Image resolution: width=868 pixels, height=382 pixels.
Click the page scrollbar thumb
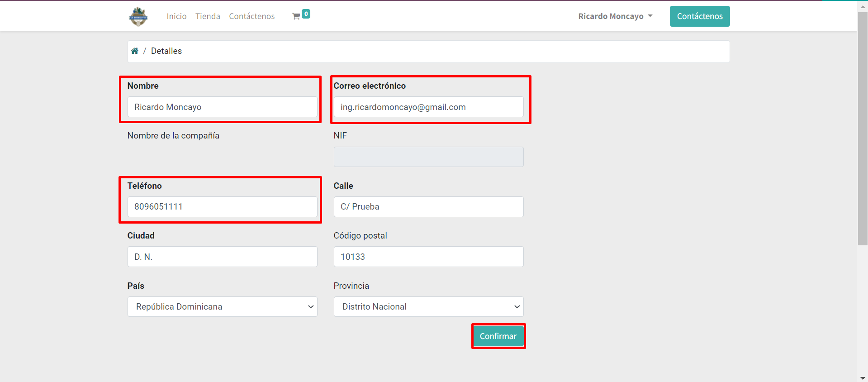coord(863,129)
